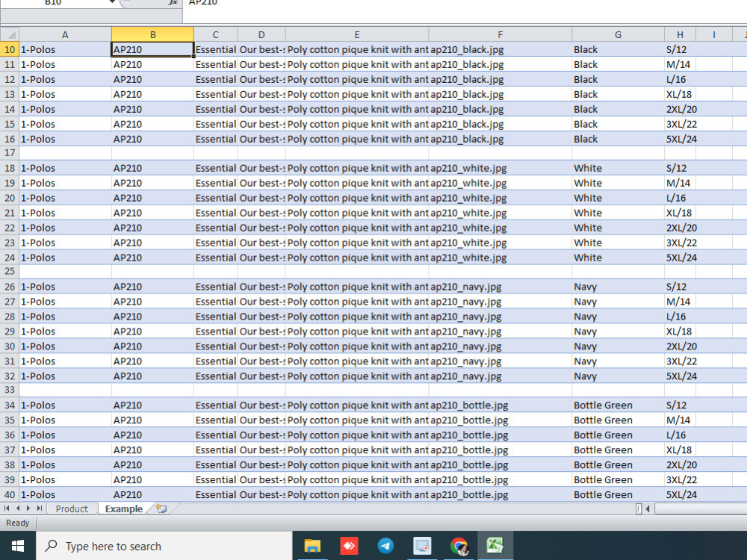Click the next sheet navigation arrow
Viewport: 747px width, 560px height.
pyautogui.click(x=28, y=508)
